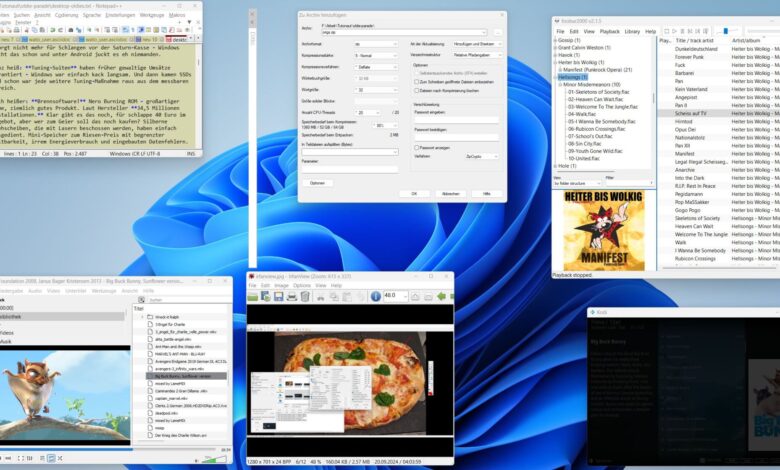Open the Verzeichnisstruktur dropdown
This screenshot has height=470, width=780.
click(477, 55)
